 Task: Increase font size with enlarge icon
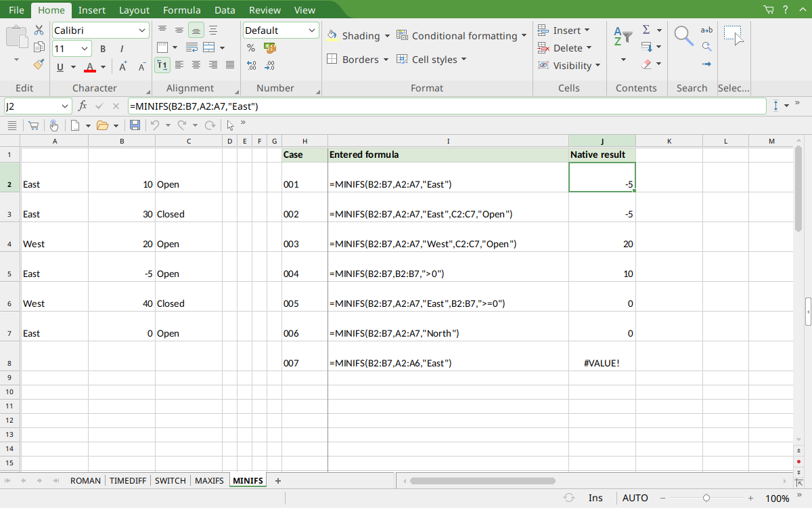(x=123, y=66)
